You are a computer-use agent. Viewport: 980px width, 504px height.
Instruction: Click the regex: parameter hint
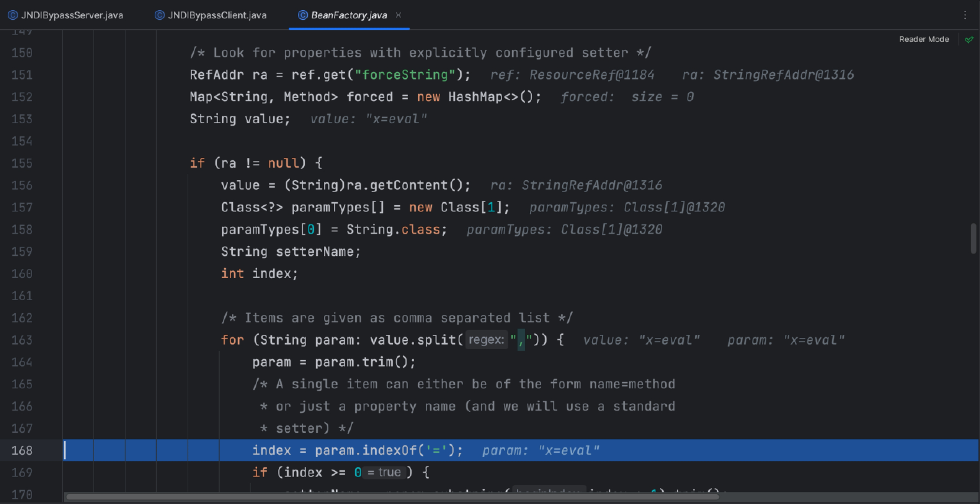click(487, 340)
